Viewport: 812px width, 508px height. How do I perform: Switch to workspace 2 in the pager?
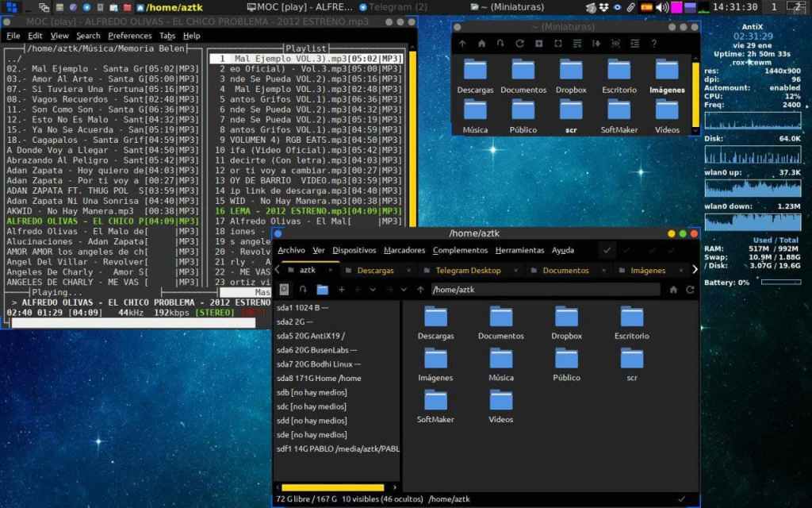point(797,7)
